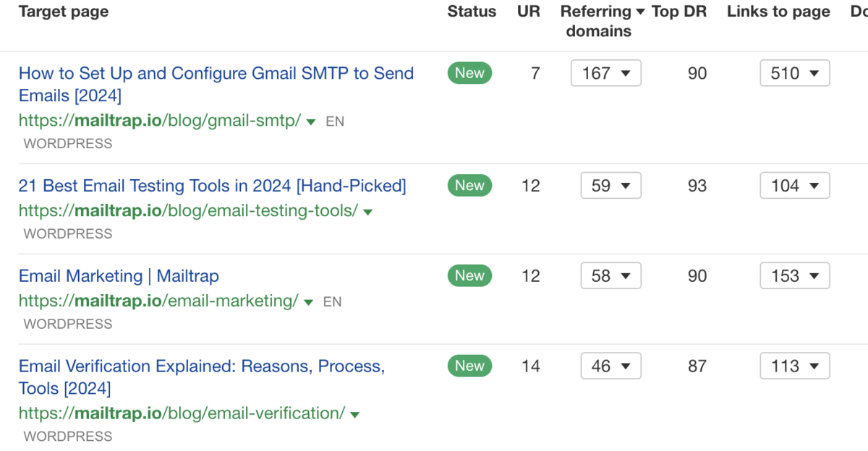
Task: Expand the 104 links to page dropdown
Action: click(x=794, y=186)
